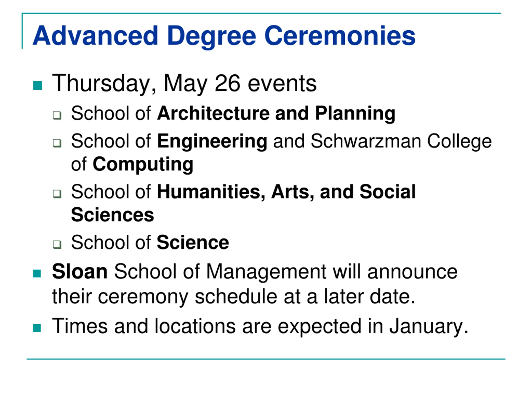Select the bold word Computing
532x399 pixels.
tap(143, 164)
